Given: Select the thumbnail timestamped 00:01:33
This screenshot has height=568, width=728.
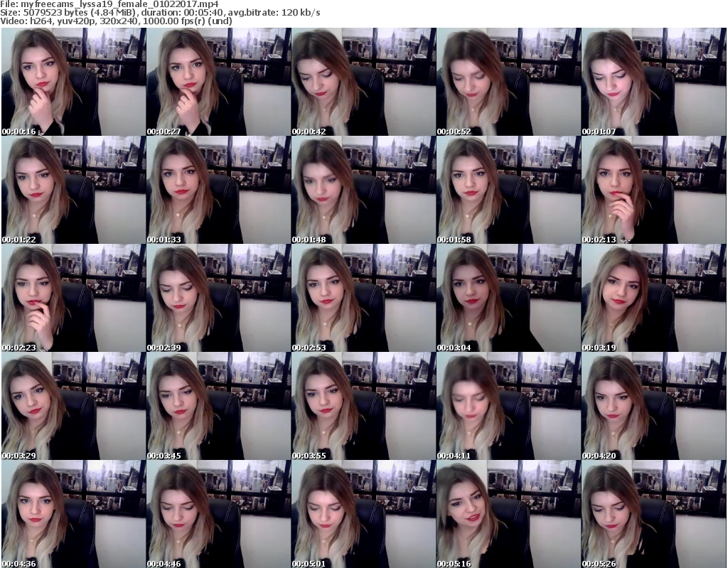Looking at the screenshot, I should (219, 190).
